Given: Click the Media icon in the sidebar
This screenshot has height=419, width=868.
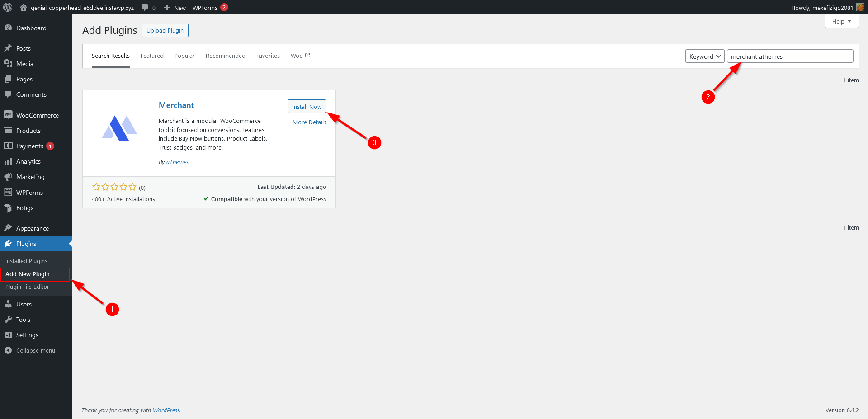Looking at the screenshot, I should click(x=8, y=63).
